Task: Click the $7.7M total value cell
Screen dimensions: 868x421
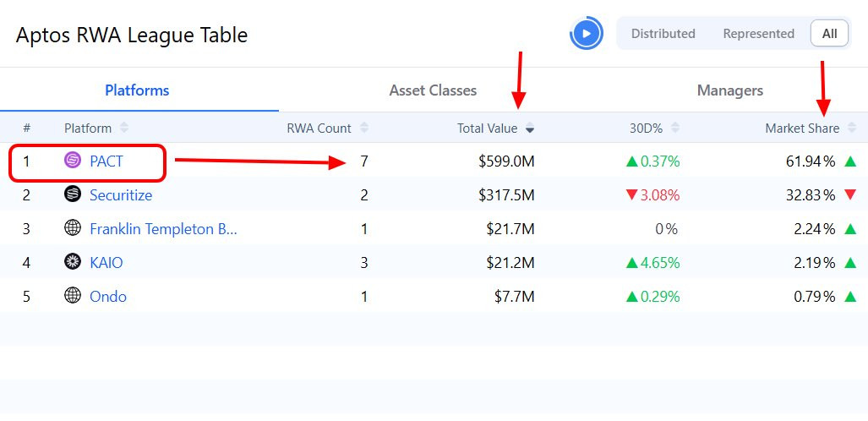Action: pos(515,297)
